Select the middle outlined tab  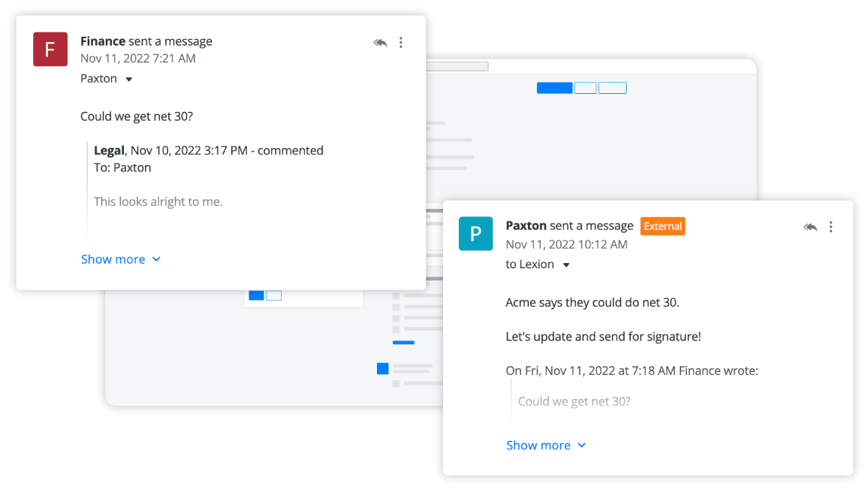(x=585, y=87)
